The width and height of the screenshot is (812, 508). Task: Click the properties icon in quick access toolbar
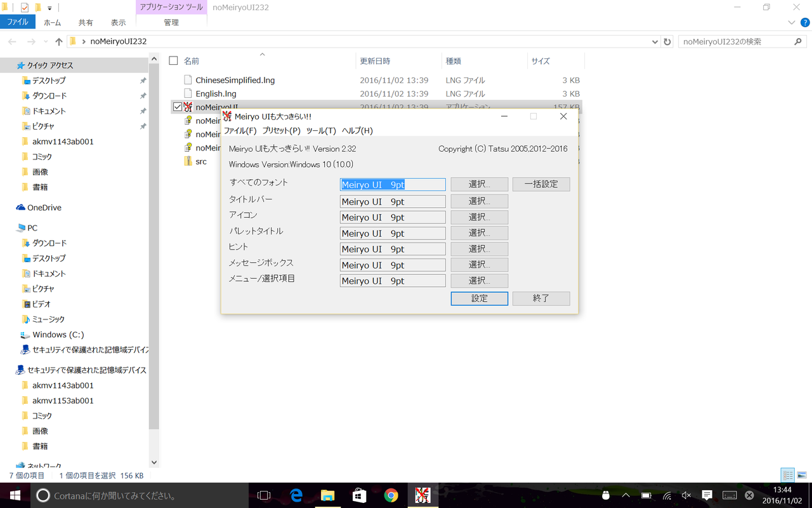tap(25, 8)
